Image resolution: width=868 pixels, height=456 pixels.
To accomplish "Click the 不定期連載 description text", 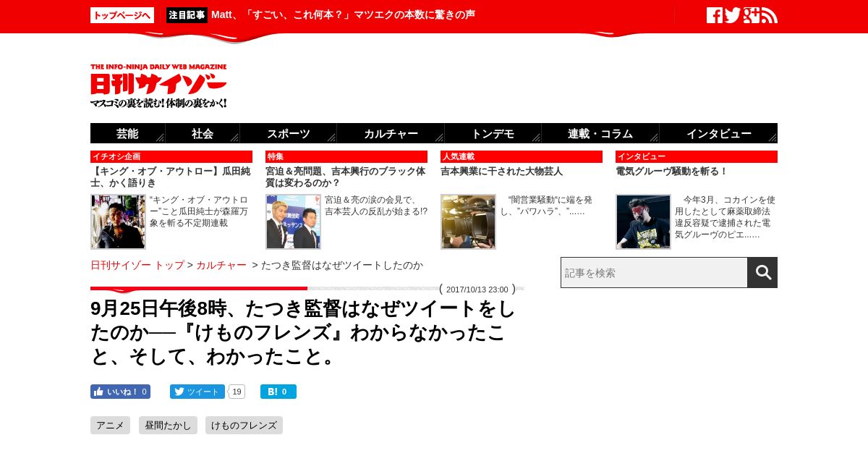I will point(199,211).
